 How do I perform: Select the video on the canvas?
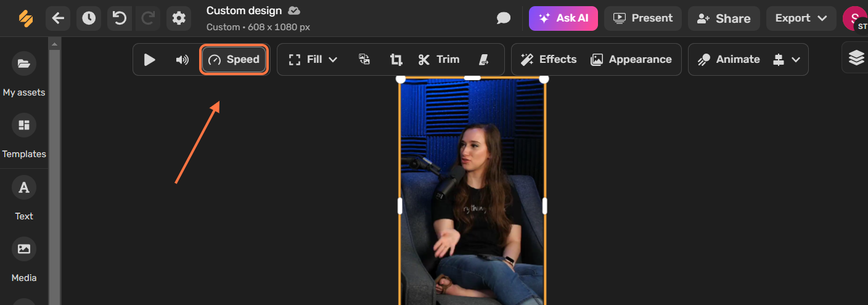(x=472, y=191)
